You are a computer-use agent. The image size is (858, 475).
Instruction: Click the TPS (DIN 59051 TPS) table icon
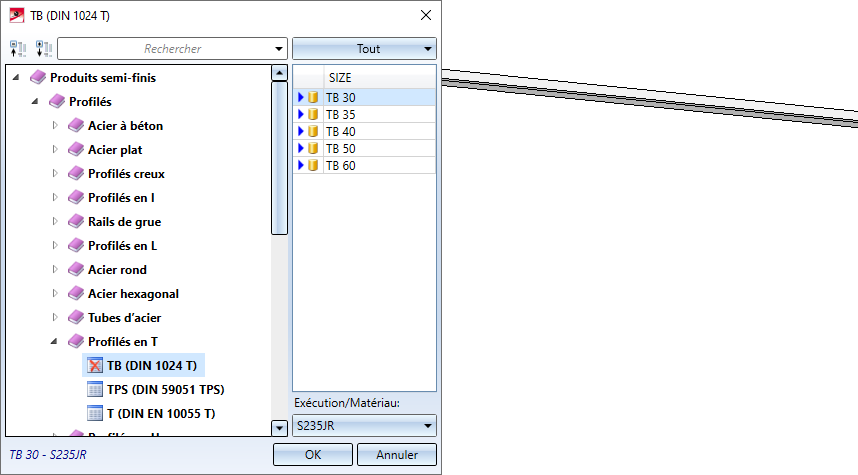point(95,390)
